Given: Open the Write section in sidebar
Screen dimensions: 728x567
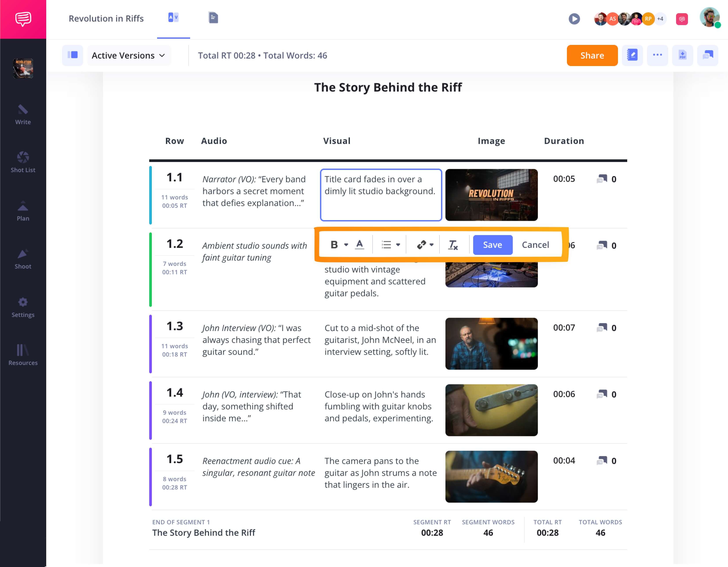Looking at the screenshot, I should [23, 114].
